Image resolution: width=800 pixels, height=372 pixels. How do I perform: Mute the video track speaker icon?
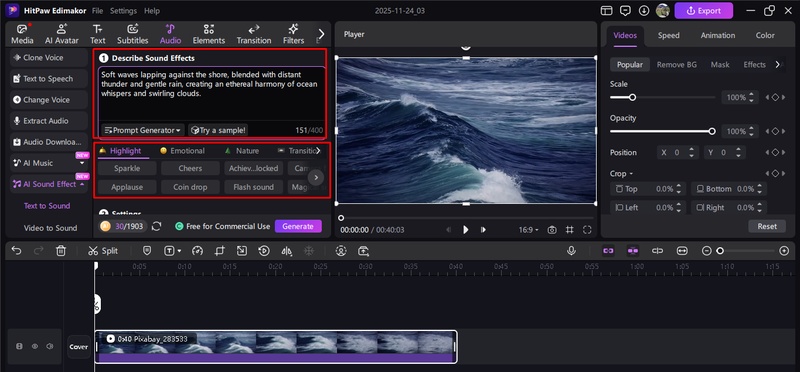pyautogui.click(x=49, y=346)
